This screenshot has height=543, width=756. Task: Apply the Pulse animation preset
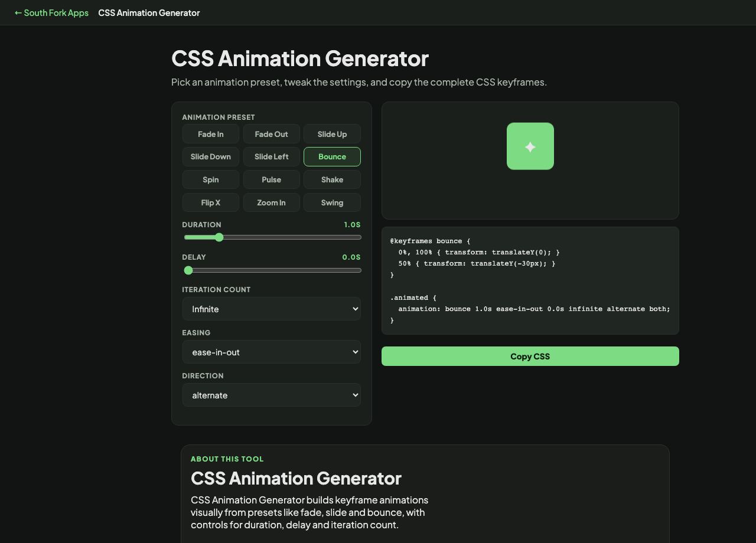pyautogui.click(x=272, y=179)
